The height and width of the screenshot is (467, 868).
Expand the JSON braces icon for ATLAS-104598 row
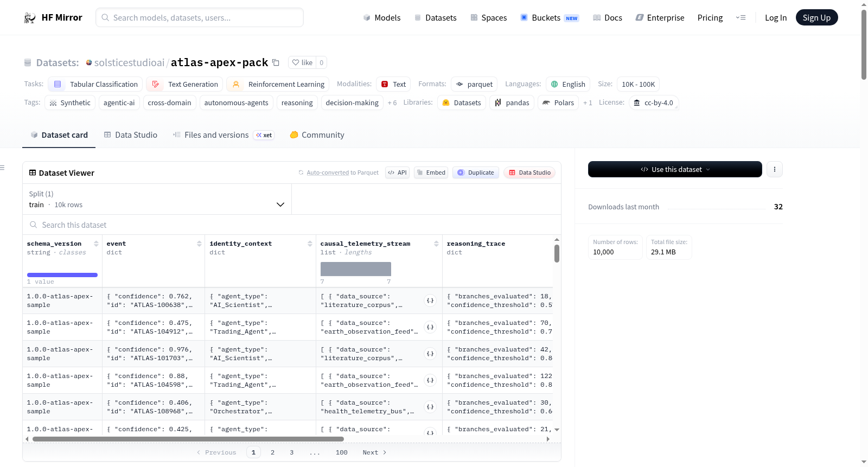(x=430, y=380)
